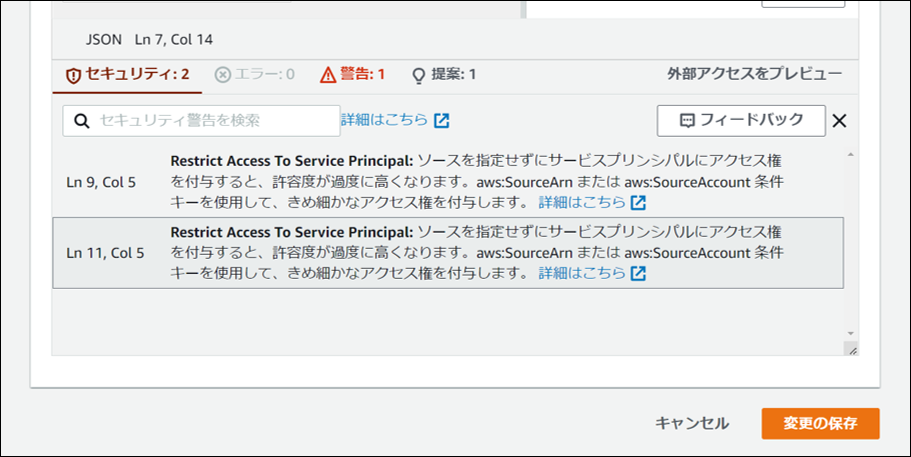Screen dimensions: 911x457
Task: Save the policy with 変更の保存
Action: [820, 423]
